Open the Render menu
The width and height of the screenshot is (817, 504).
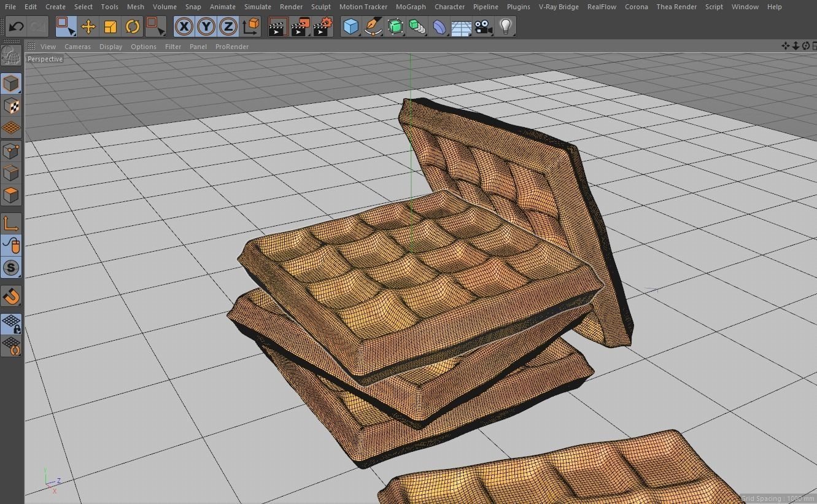291,7
